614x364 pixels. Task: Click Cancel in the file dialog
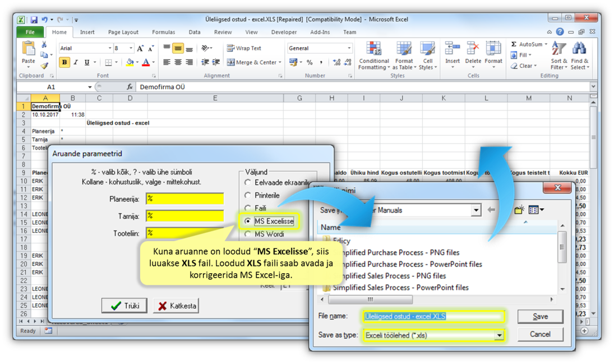(x=540, y=334)
